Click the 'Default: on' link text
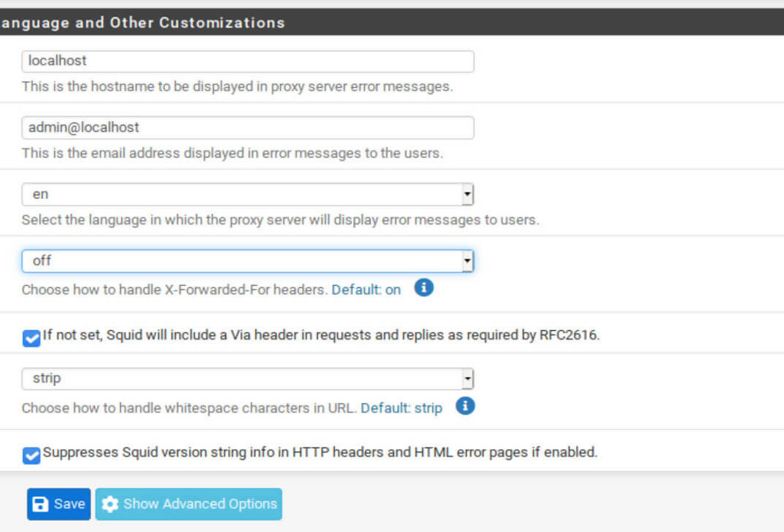784x532 pixels. pos(366,289)
